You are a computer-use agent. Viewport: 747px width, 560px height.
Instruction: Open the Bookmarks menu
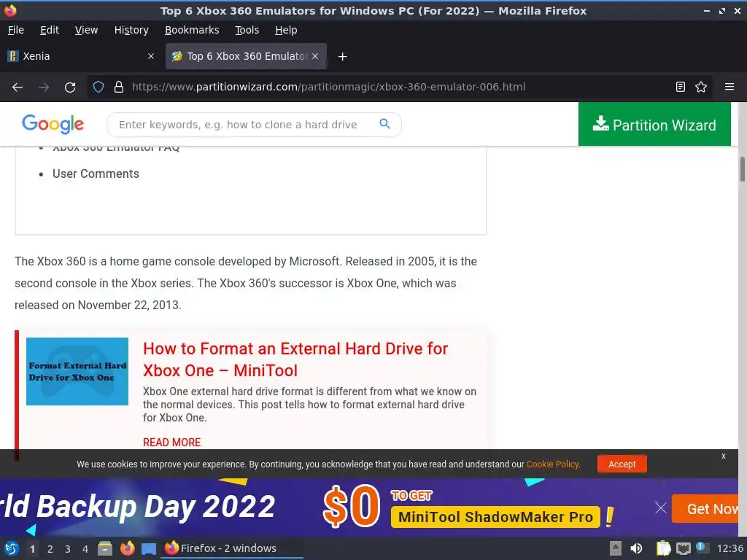192,30
